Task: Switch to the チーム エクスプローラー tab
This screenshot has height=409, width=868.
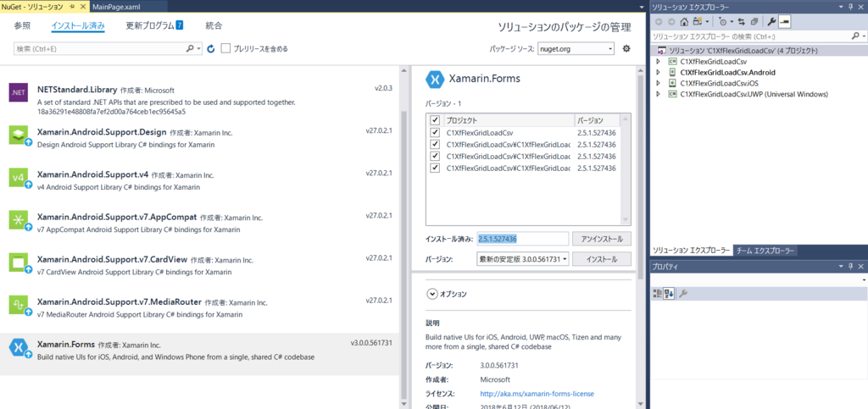Action: click(x=765, y=251)
